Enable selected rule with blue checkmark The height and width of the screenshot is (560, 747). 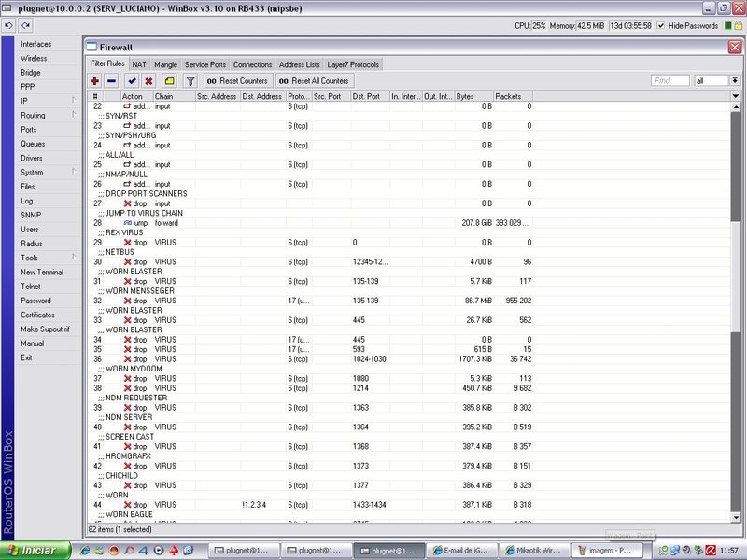pyautogui.click(x=132, y=81)
